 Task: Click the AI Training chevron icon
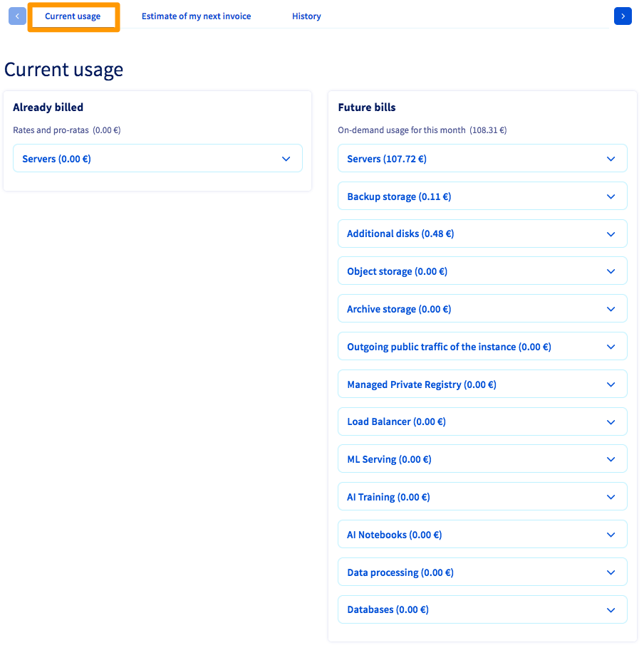(611, 497)
